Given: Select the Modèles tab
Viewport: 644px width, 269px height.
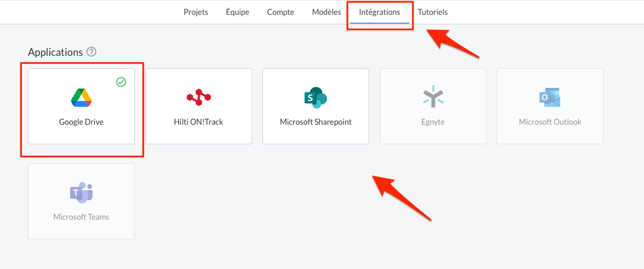Looking at the screenshot, I should (326, 12).
